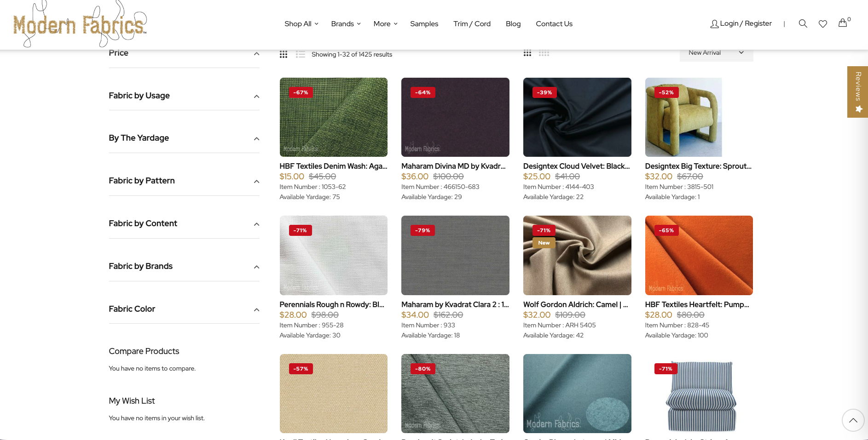The image size is (868, 440).
Task: Open the wishlist heart icon
Action: click(x=823, y=23)
